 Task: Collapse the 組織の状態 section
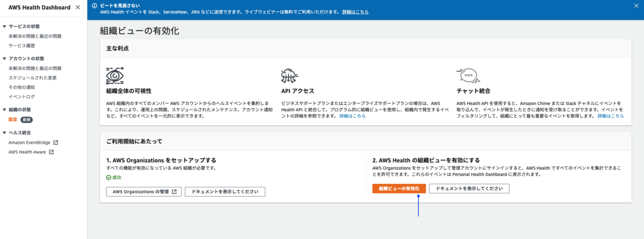click(4, 110)
